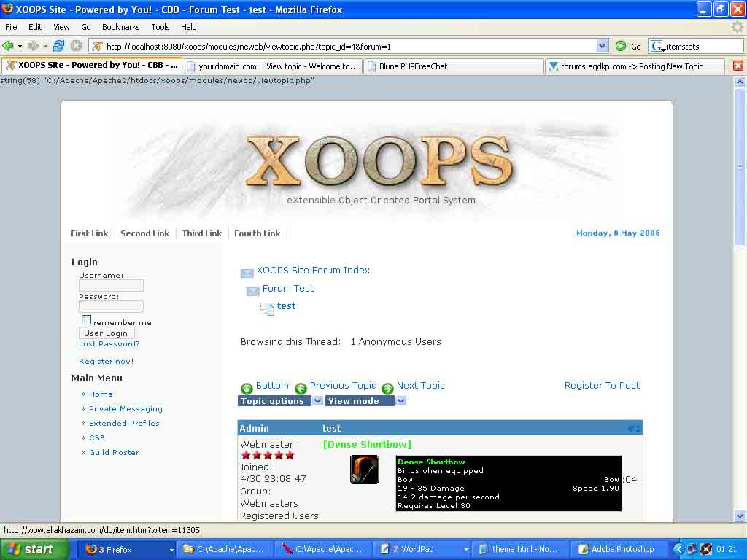747x560 pixels.
Task: Click the Stop loading icon
Action: tap(76, 46)
